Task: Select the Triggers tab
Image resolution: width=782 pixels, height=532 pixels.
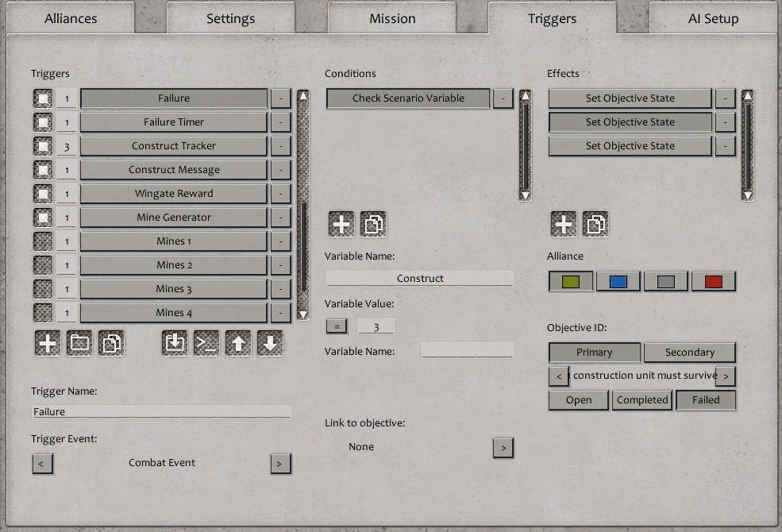Action: (552, 18)
